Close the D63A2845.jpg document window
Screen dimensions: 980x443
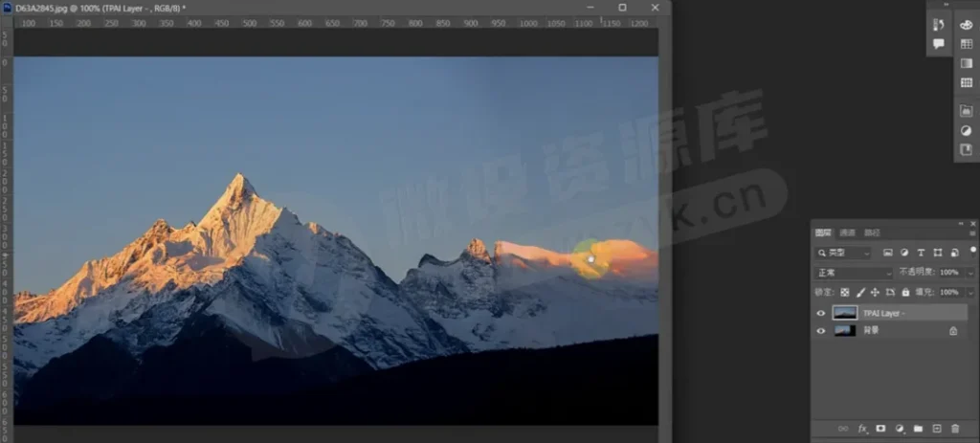tap(655, 8)
